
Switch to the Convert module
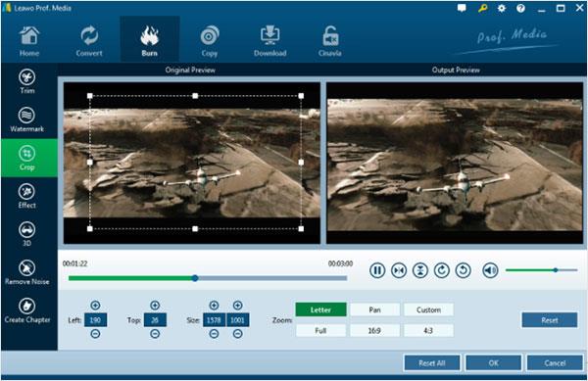[89, 41]
